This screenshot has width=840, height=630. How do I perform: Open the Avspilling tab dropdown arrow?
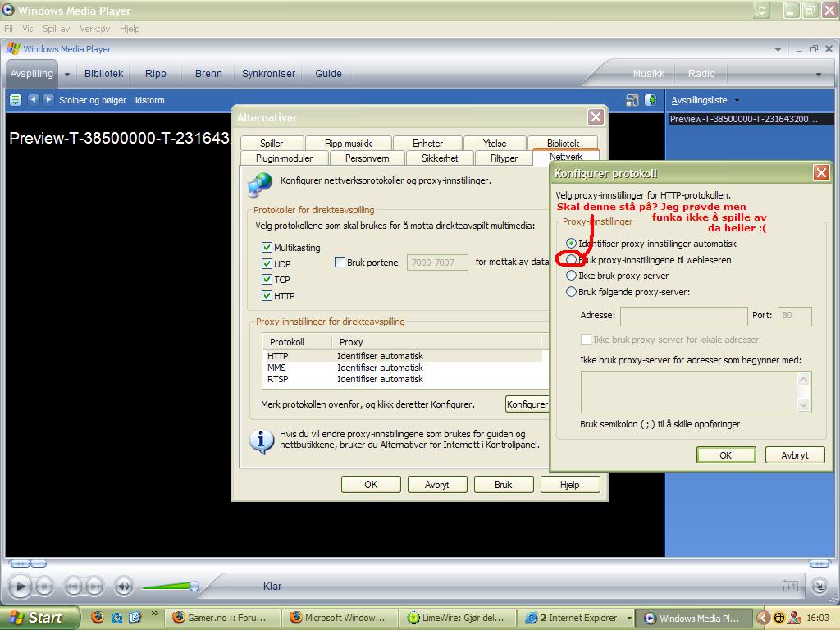tap(67, 75)
